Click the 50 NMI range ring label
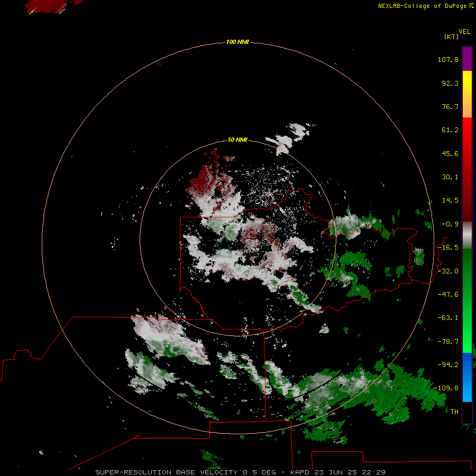This screenshot has width=476, height=476. pos(237,140)
